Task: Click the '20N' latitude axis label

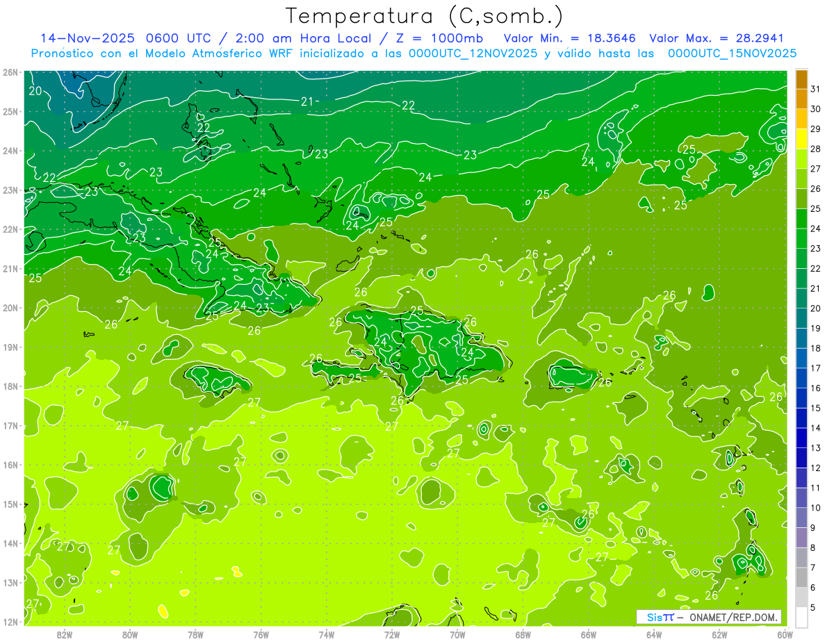Action: coord(10,308)
